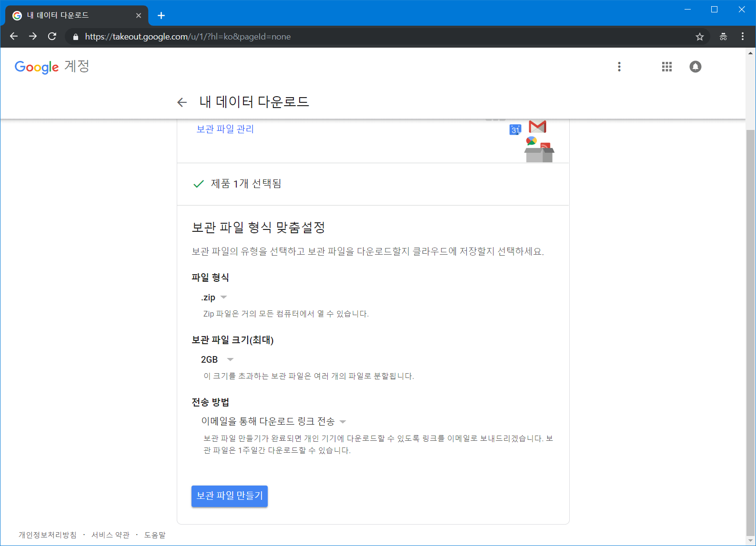Open a new browser tab
Image resolution: width=756 pixels, height=546 pixels.
coord(161,16)
